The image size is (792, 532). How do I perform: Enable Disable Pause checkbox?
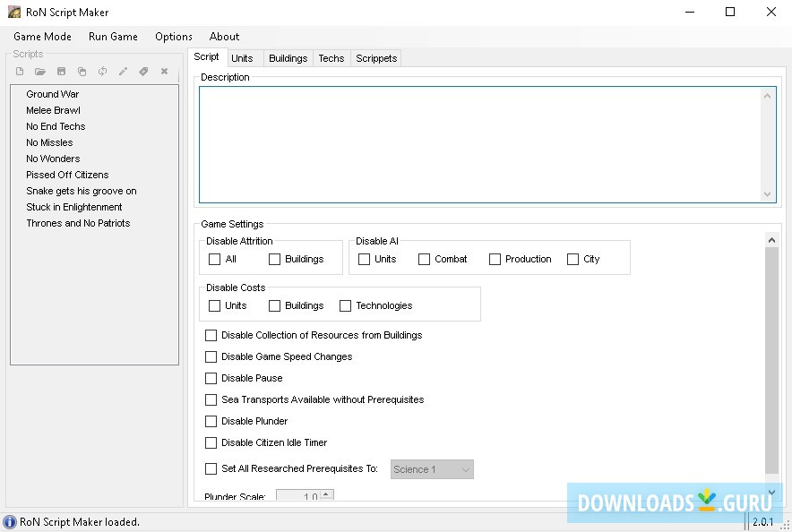211,378
